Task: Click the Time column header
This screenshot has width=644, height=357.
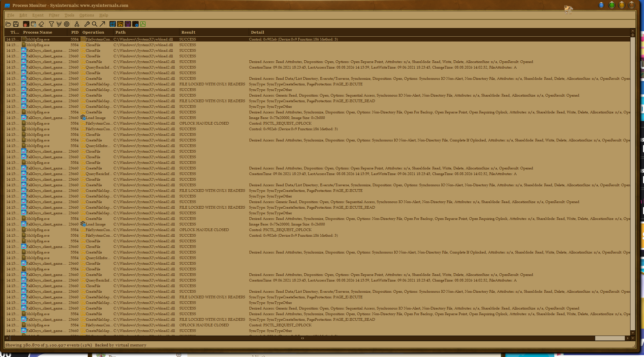Action: (x=13, y=32)
